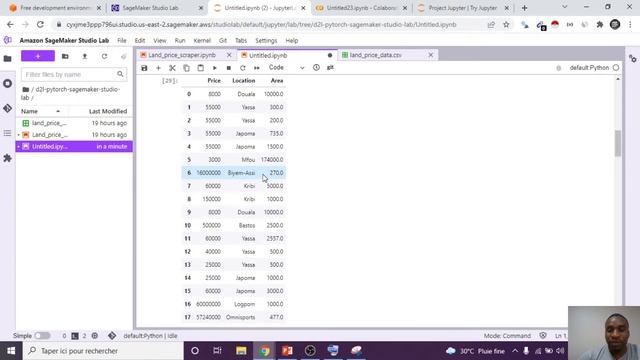
Task: Click the root folder icon in breadcrumb
Action: point(26,89)
